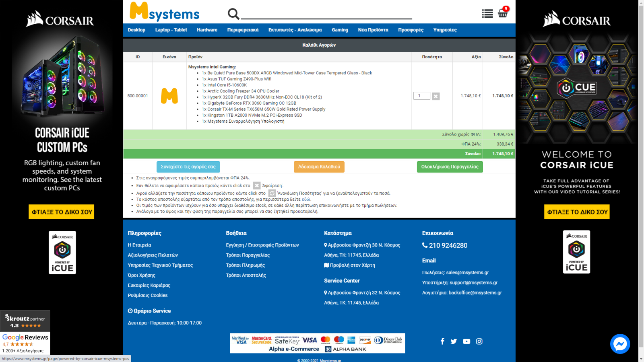This screenshot has height=362, width=644.
Task: Open Ευκαιρίες Καριέρας link
Action: (149, 285)
